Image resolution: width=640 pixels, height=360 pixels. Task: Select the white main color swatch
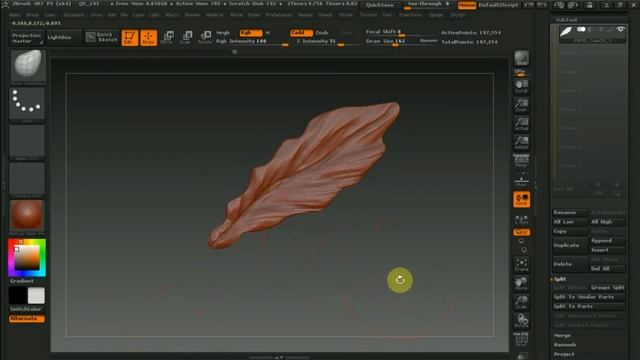click(36, 296)
